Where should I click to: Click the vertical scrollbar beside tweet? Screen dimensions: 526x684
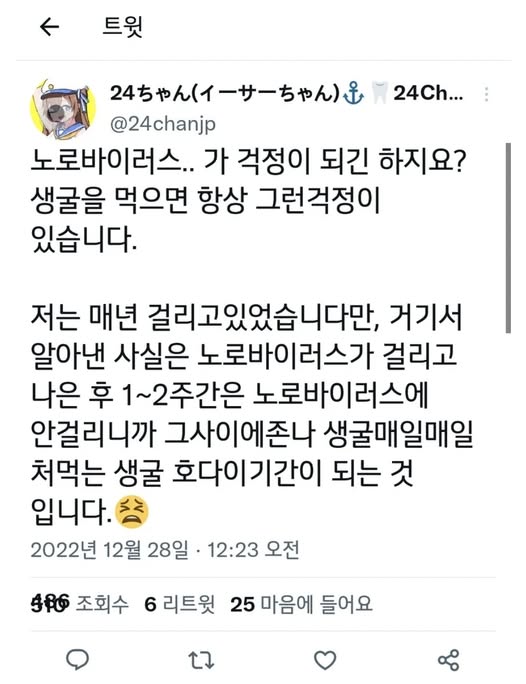point(508,238)
